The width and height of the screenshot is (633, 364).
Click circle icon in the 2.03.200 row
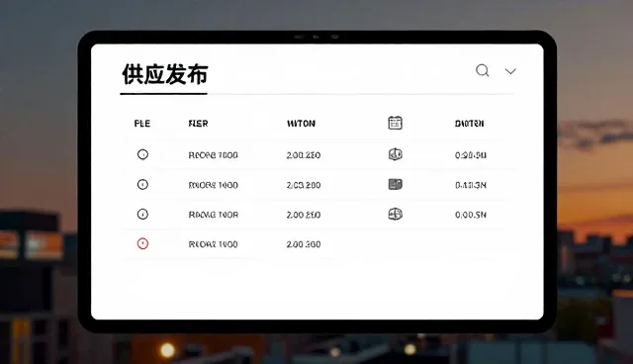click(142, 184)
